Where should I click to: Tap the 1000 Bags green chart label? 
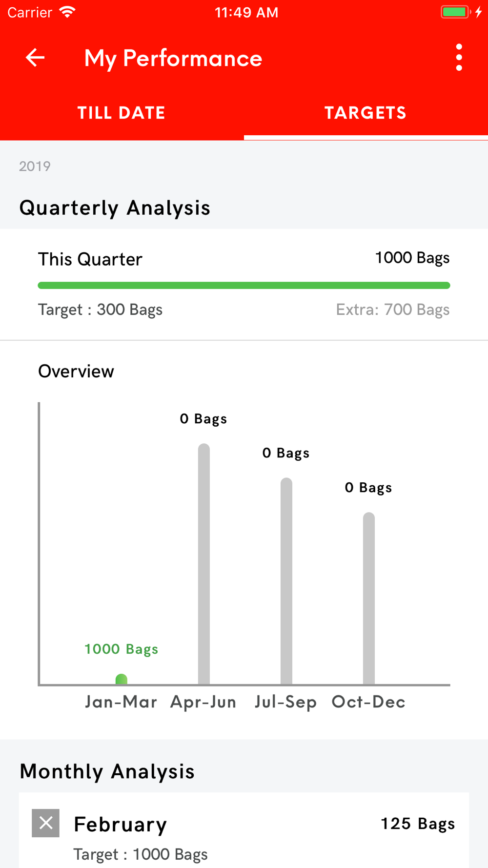[122, 649]
